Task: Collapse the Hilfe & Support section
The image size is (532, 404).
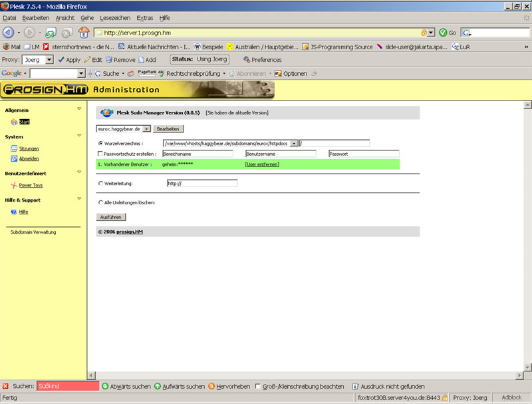Action: click(79, 198)
